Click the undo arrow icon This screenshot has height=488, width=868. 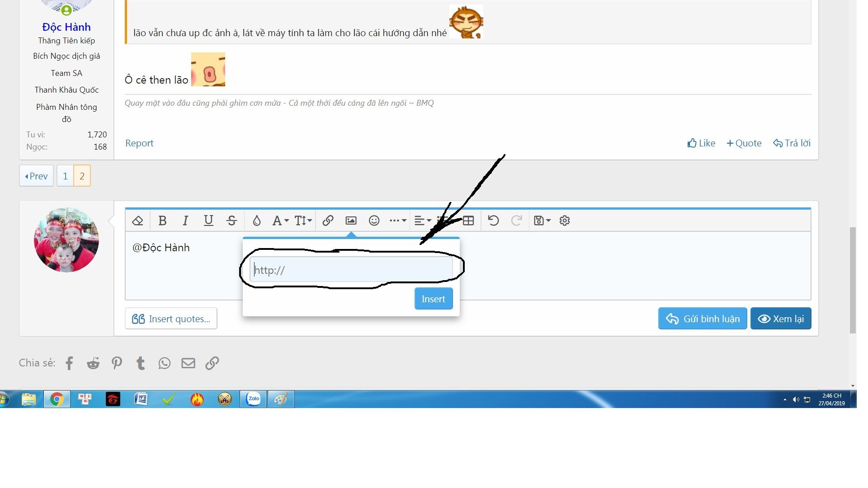click(493, 221)
